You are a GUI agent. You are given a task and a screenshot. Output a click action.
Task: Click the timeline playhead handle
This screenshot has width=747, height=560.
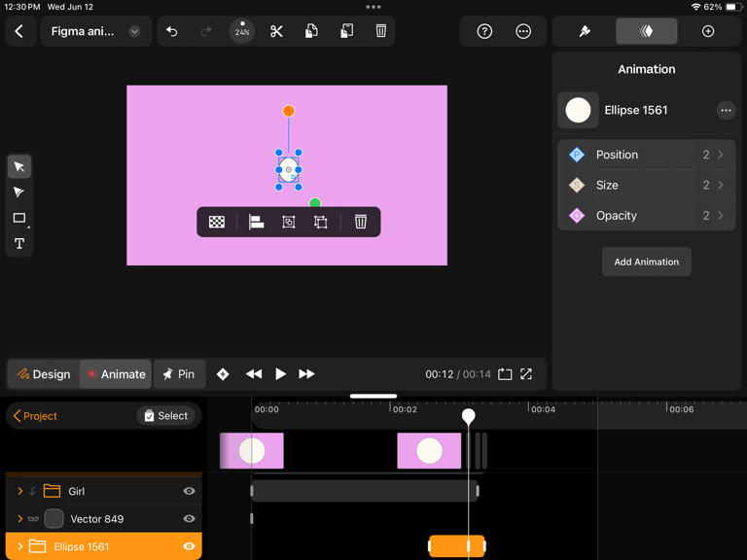[x=468, y=416]
